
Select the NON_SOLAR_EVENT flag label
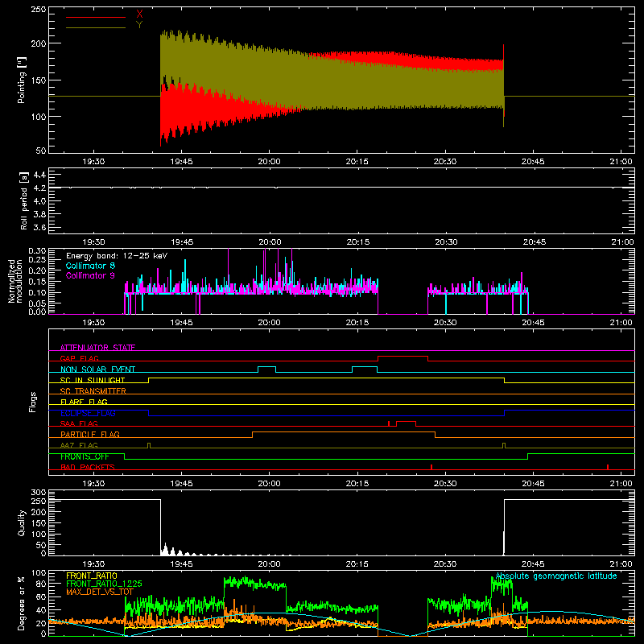pyautogui.click(x=97, y=369)
